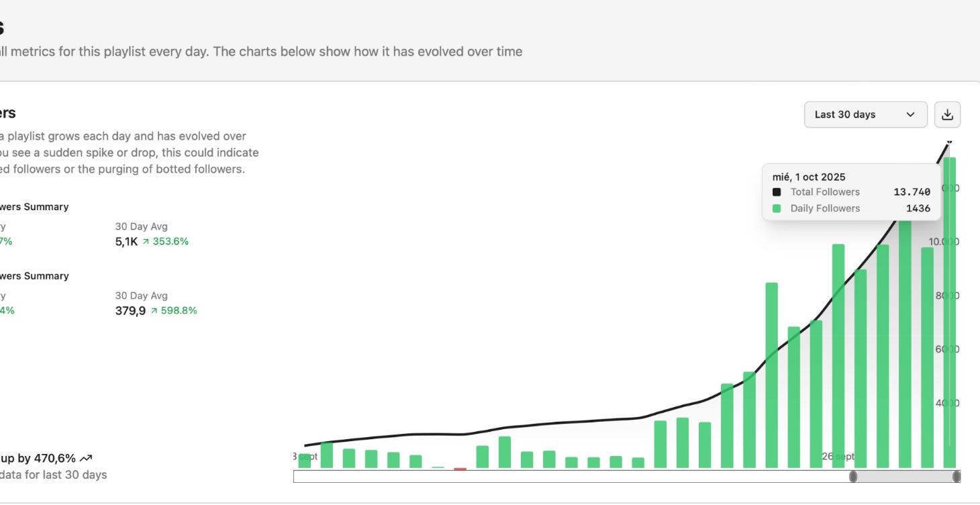The image size is (980, 505).
Task: Click the 5,1K 30 Day Avg value
Action: [x=126, y=242]
